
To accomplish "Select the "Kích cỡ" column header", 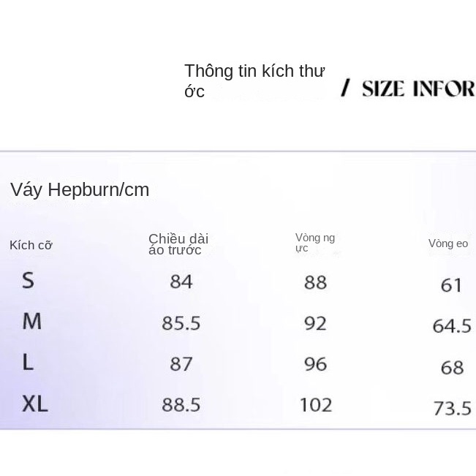I will [31, 245].
